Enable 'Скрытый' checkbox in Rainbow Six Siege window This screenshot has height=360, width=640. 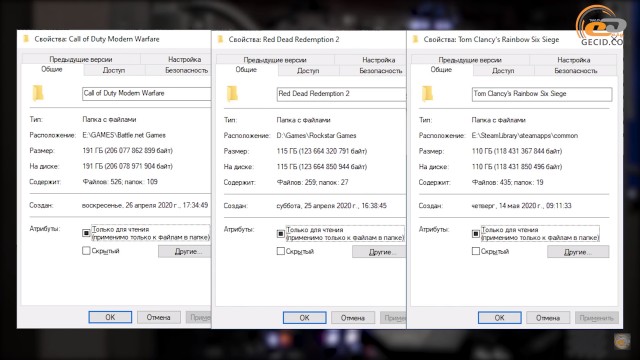pyautogui.click(x=476, y=251)
